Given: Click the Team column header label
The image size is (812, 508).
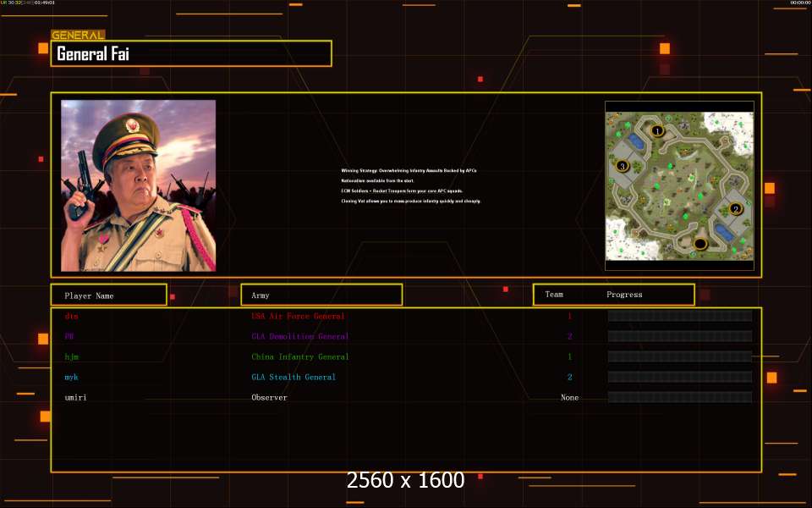Looking at the screenshot, I should point(554,295).
